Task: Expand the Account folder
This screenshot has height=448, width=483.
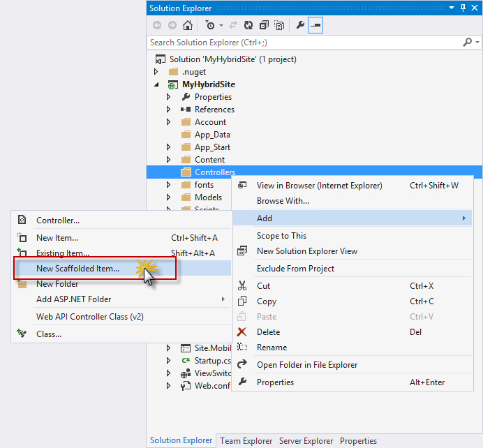Action: [x=168, y=122]
